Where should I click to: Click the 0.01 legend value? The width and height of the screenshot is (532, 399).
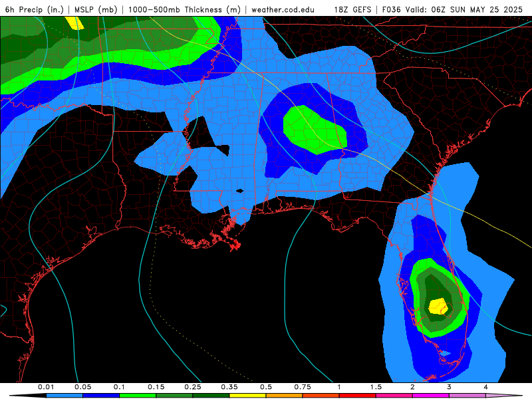[46, 387]
